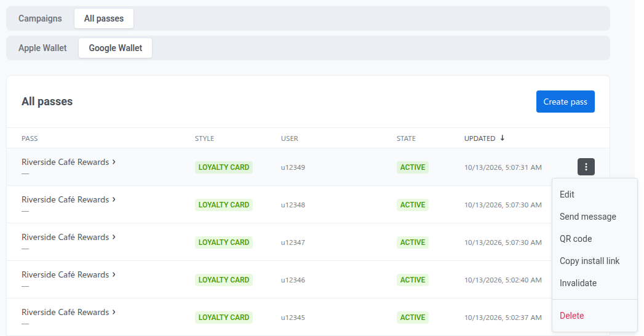Click the user ID u12349
This screenshot has width=644, height=336.
coord(293,167)
